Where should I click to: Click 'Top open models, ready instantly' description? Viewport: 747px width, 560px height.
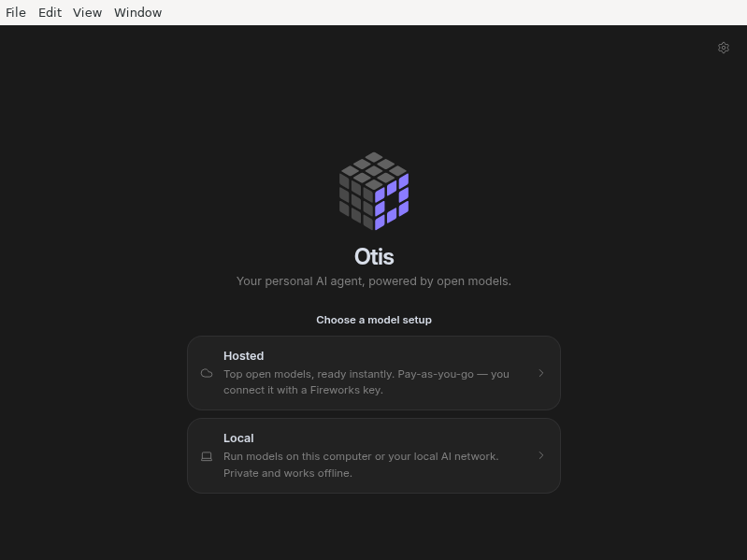(x=366, y=382)
